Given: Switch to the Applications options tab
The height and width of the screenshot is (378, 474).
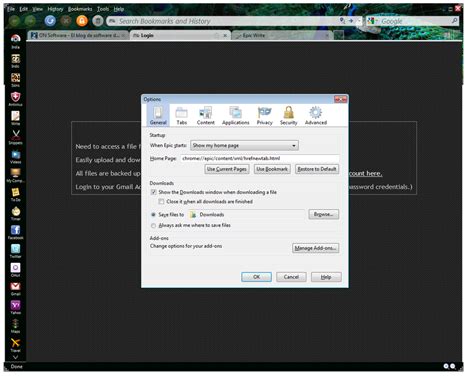Looking at the screenshot, I should pyautogui.click(x=236, y=116).
